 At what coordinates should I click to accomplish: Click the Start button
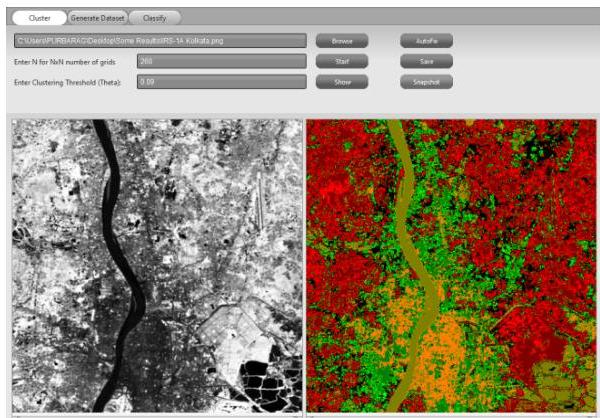click(x=342, y=61)
